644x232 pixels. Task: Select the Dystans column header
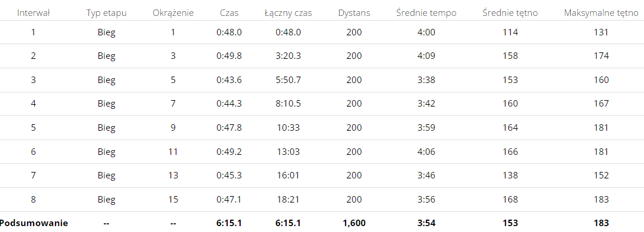354,13
